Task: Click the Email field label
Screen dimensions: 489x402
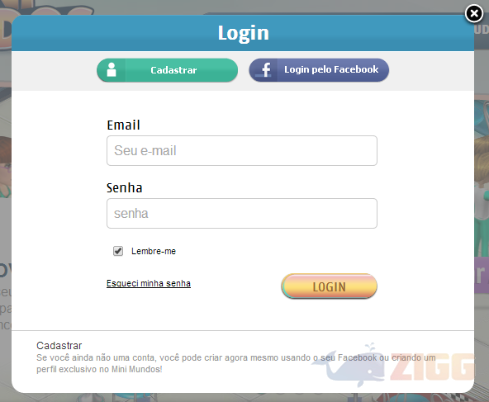Action: click(x=123, y=125)
